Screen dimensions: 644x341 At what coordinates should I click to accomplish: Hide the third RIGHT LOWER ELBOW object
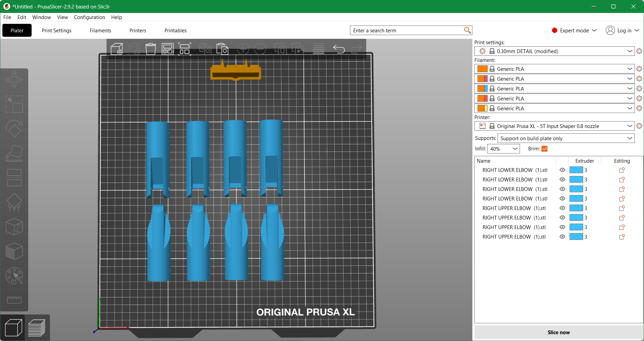pos(562,189)
